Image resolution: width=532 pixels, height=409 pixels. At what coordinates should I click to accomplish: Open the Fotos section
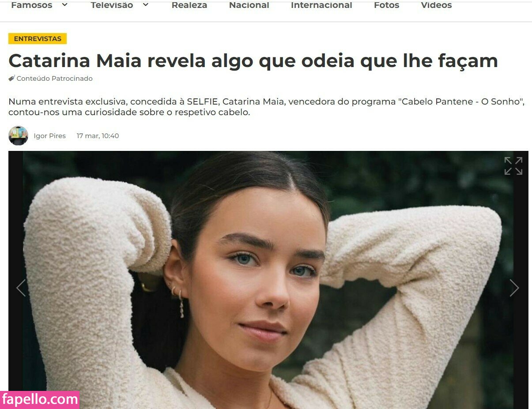(386, 5)
